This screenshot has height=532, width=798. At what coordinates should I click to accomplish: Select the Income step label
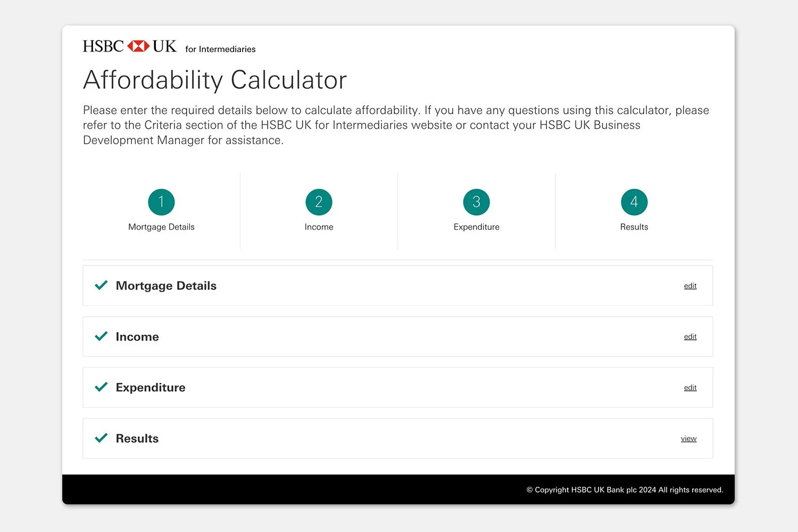(319, 227)
